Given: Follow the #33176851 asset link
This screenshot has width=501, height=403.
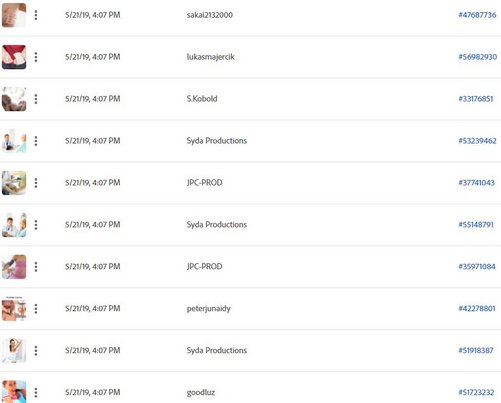Looking at the screenshot, I should (x=476, y=99).
